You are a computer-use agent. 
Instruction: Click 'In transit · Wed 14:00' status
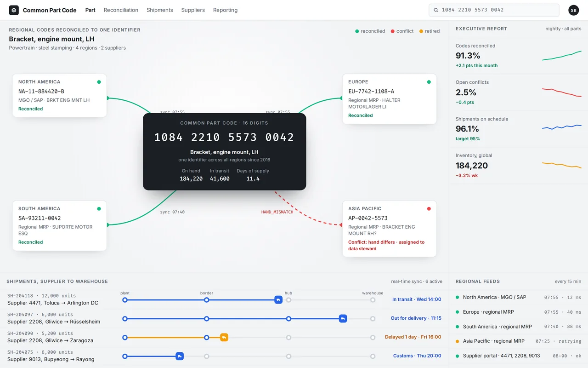(x=417, y=299)
